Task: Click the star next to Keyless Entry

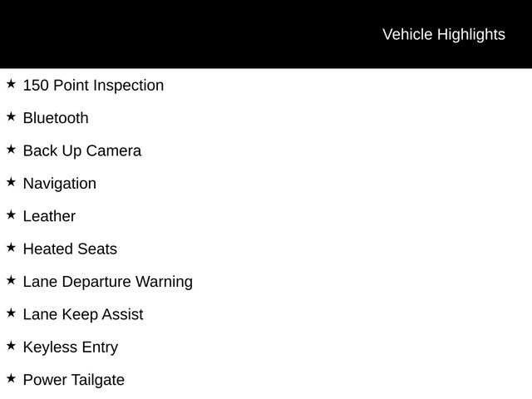Action: point(11,346)
